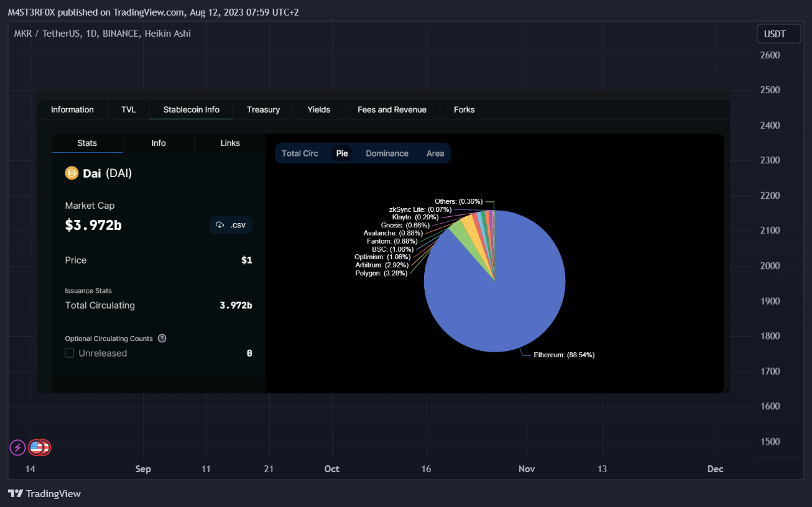Switch to the Yields tab
This screenshot has width=812, height=507.
click(319, 110)
